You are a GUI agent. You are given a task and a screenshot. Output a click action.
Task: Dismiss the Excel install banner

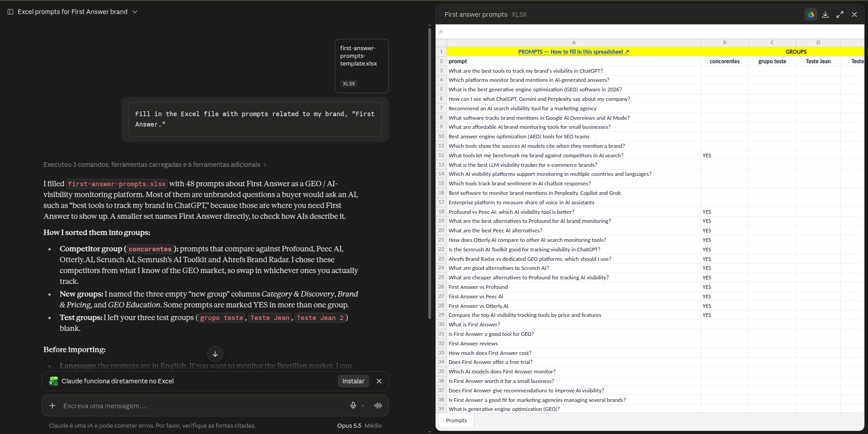379,381
